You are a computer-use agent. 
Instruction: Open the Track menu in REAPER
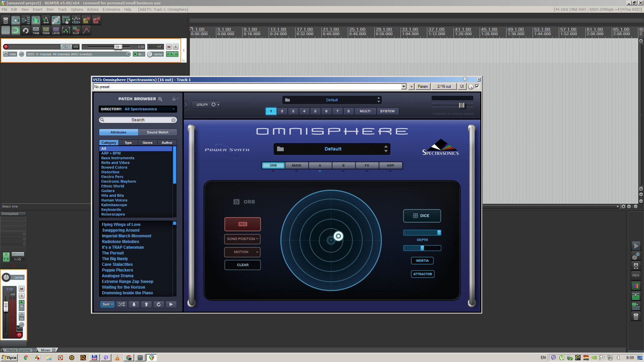tap(62, 9)
